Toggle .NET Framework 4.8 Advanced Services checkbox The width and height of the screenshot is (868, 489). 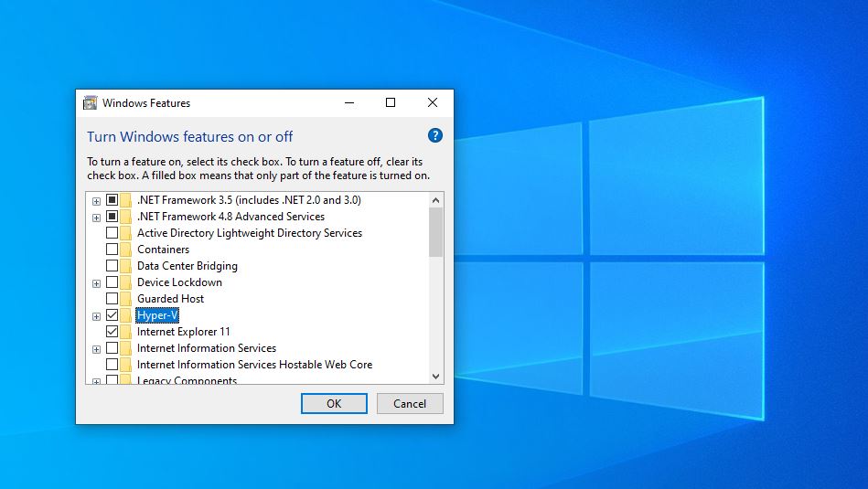(x=112, y=217)
